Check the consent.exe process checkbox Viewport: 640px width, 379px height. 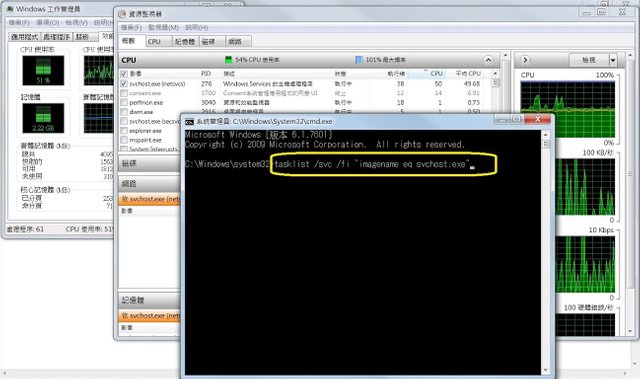(124, 93)
